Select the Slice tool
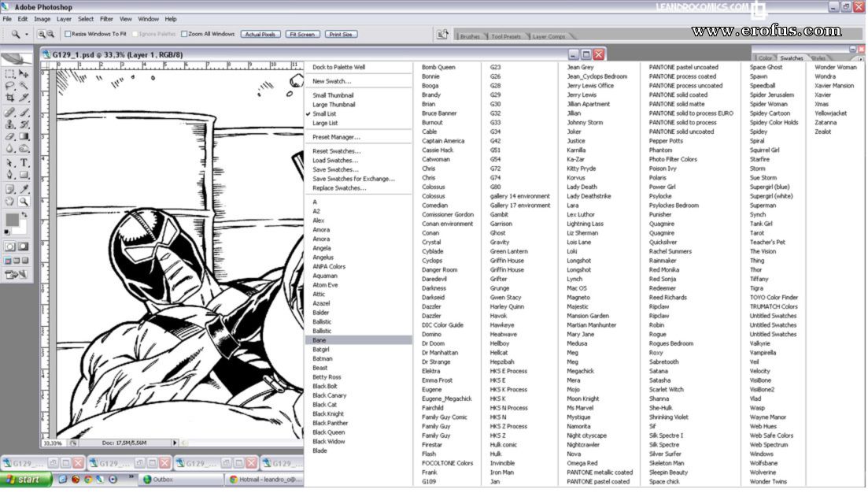 [24, 98]
